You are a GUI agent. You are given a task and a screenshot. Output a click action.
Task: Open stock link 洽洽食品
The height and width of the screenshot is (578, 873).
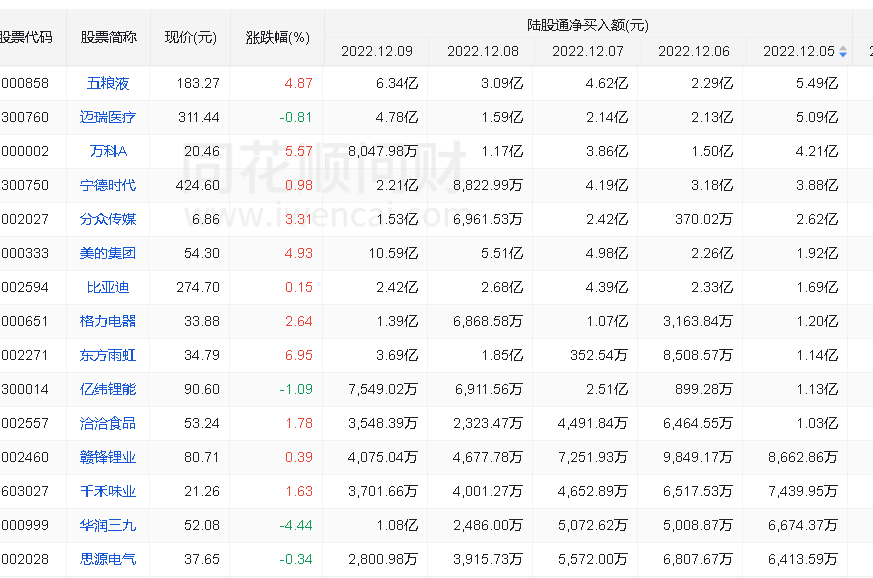tap(108, 423)
